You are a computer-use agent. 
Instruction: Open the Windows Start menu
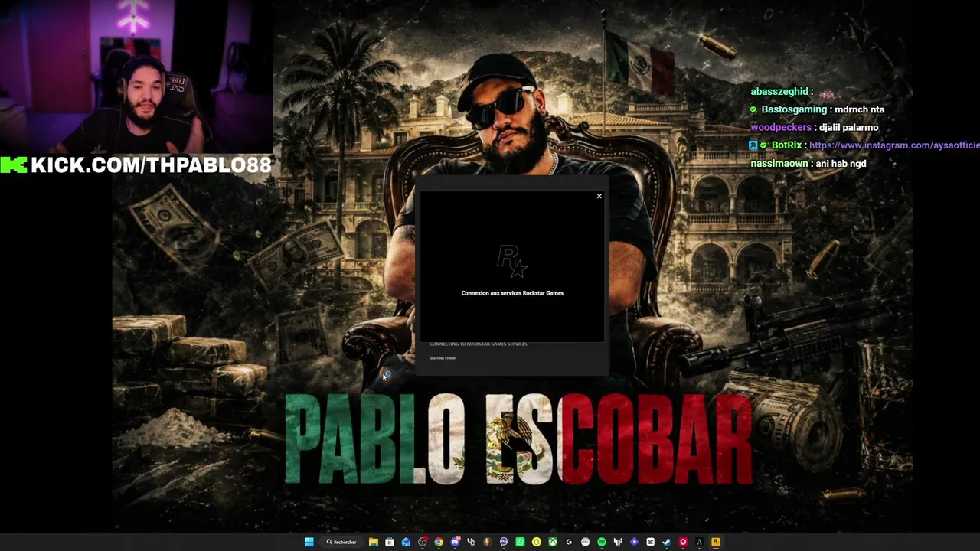(x=309, y=542)
